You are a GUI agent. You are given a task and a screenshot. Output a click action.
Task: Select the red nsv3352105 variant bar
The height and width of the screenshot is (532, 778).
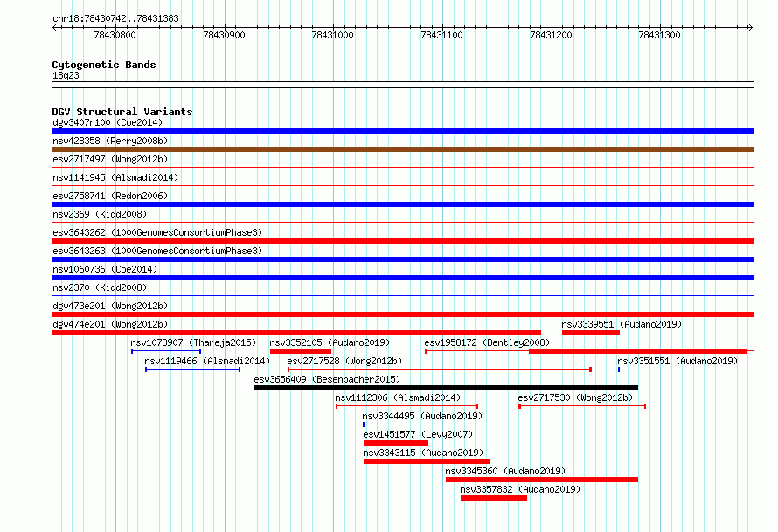click(x=301, y=351)
